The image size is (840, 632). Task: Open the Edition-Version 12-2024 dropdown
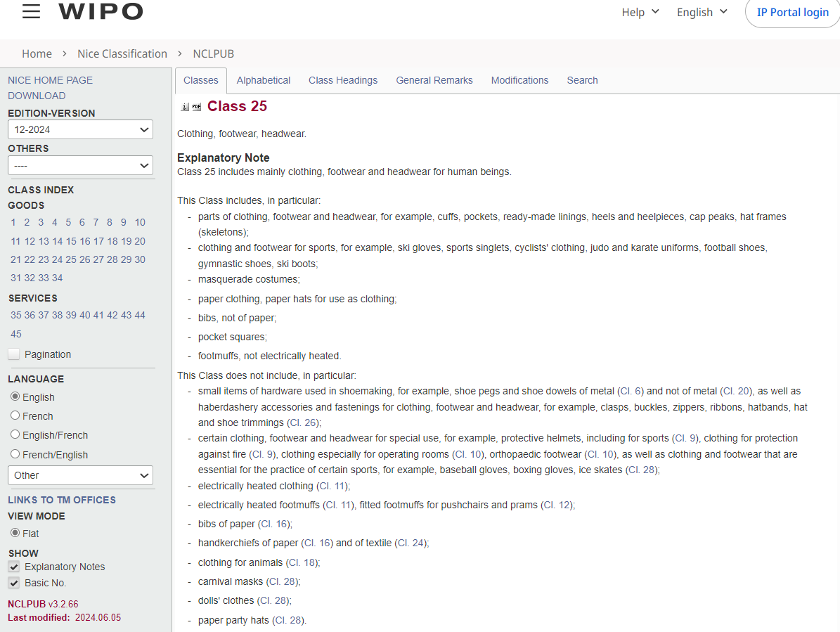(x=80, y=129)
